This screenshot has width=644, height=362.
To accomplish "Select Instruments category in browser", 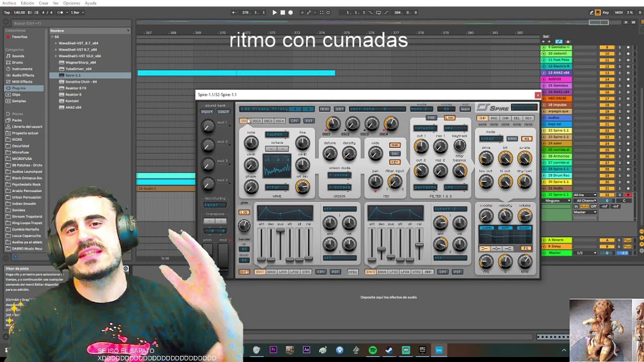I will click(22, 69).
